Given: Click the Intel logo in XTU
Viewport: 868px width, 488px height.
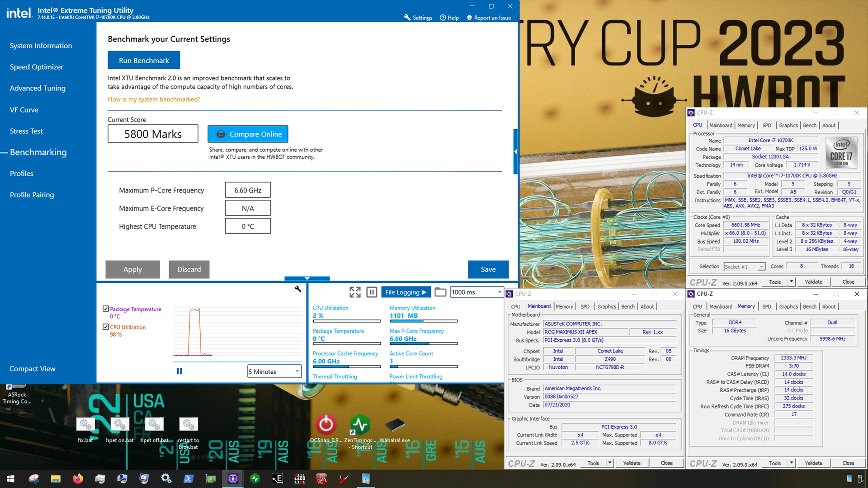Looking at the screenshot, I should 19,13.
